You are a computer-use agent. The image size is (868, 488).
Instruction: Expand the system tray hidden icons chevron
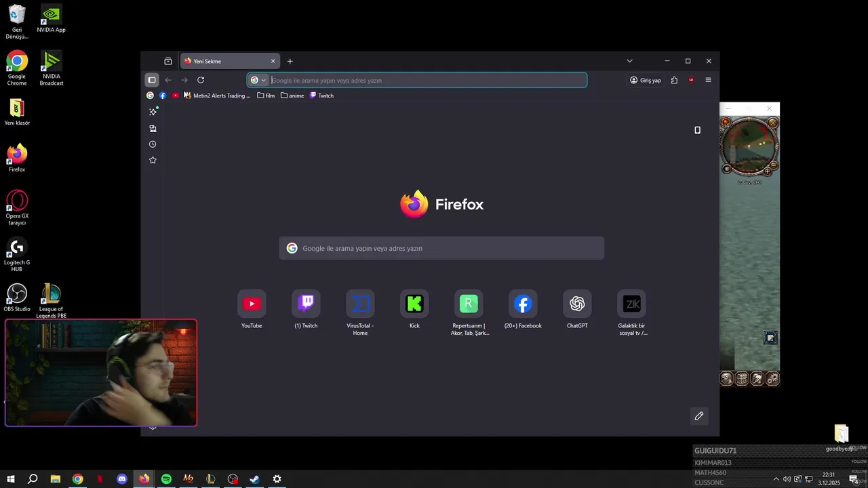click(776, 479)
